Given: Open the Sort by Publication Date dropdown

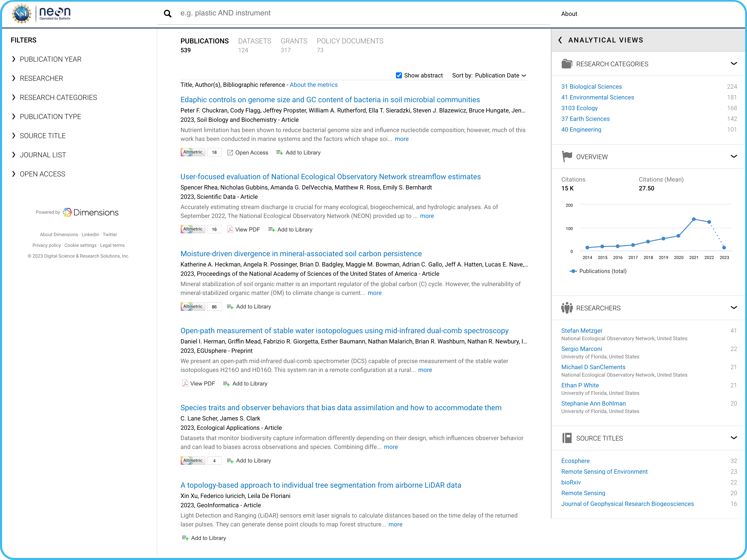Looking at the screenshot, I should point(500,75).
